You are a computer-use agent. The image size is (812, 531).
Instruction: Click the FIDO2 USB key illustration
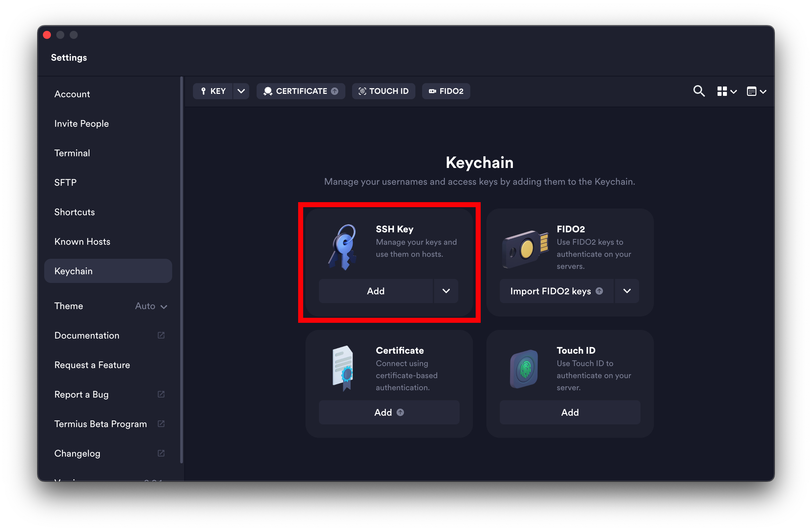pyautogui.click(x=525, y=249)
